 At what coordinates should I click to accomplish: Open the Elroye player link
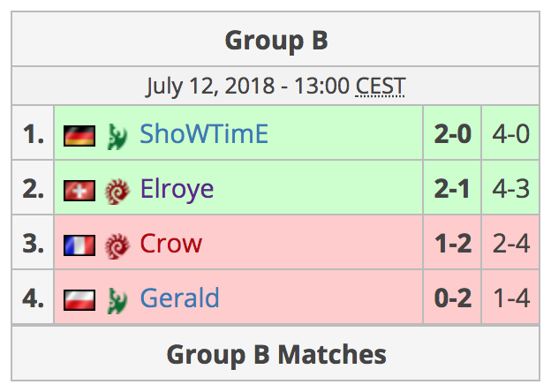pos(177,190)
